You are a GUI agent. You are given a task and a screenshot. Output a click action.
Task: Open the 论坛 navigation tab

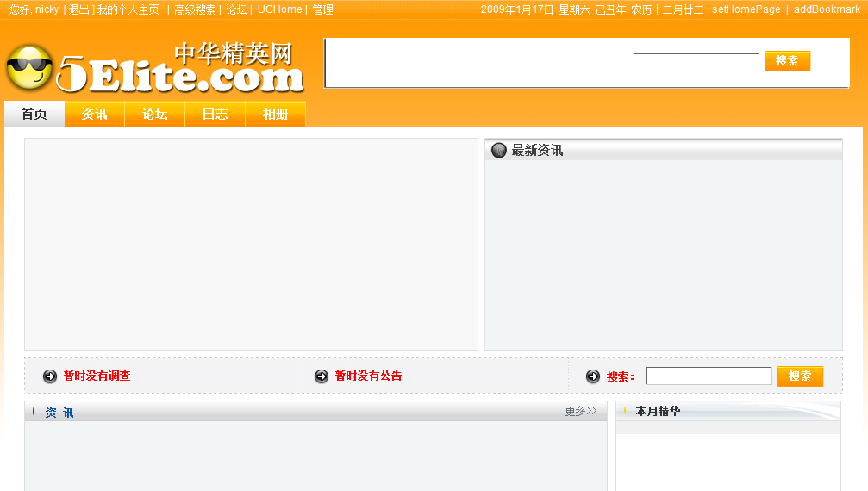point(155,114)
